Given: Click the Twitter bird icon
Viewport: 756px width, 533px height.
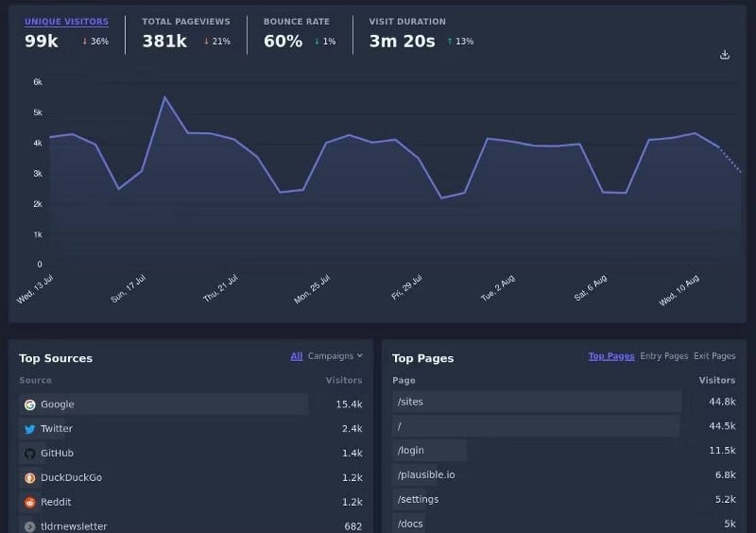Looking at the screenshot, I should [30, 429].
